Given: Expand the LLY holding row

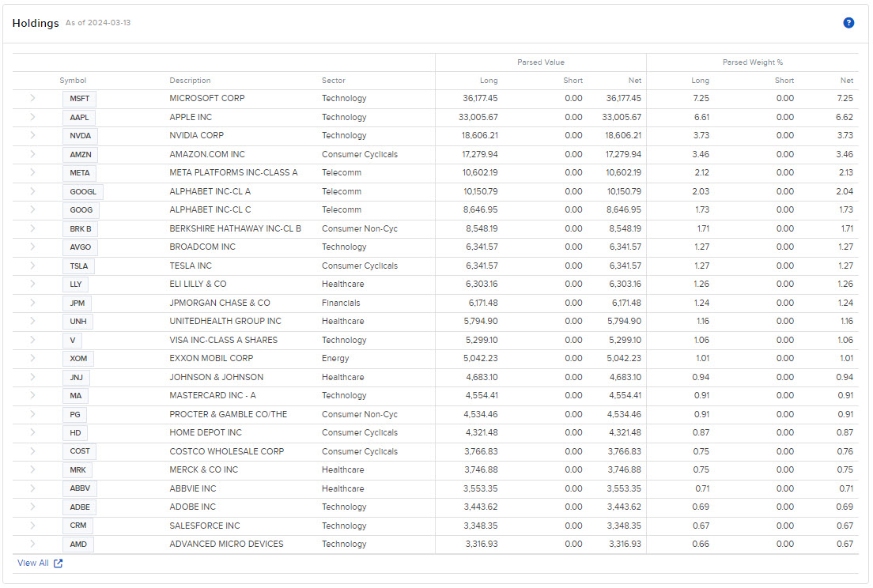Looking at the screenshot, I should click(x=32, y=284).
